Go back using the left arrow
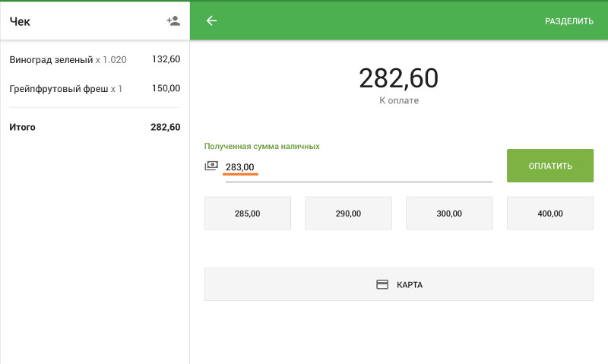Image resolution: width=608 pixels, height=364 pixels. click(x=211, y=21)
